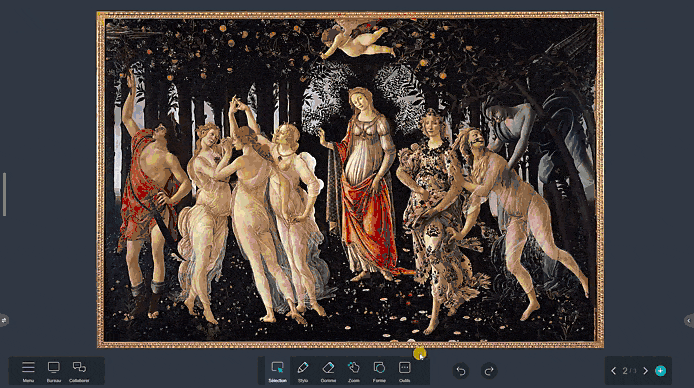
Task: Click the left edge vertical handle
Action: [x=4, y=194]
